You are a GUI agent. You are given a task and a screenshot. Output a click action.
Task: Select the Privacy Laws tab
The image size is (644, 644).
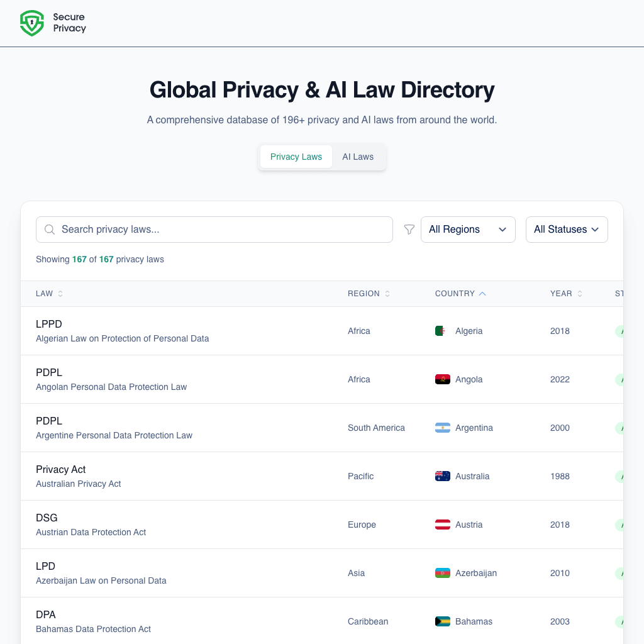pyautogui.click(x=296, y=157)
